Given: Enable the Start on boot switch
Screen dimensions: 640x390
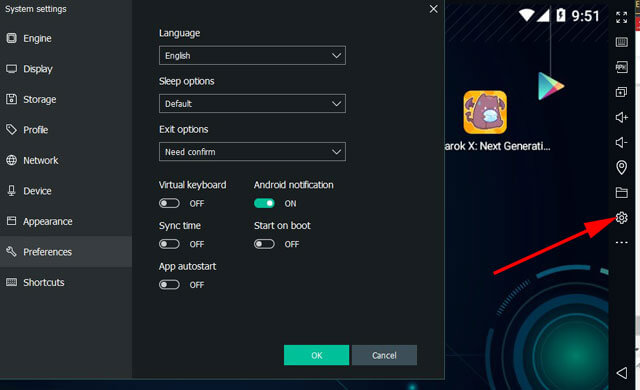Looking at the screenshot, I should pos(264,244).
